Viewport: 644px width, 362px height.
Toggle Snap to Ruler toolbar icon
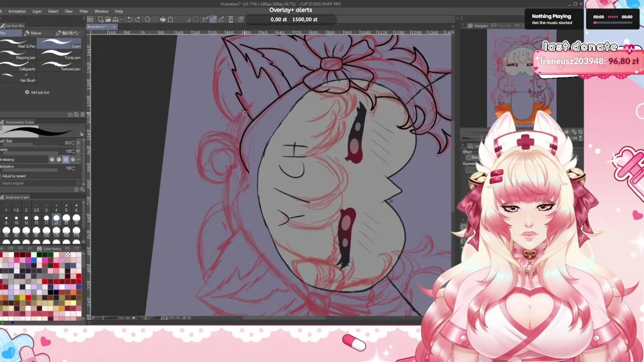coord(206,20)
